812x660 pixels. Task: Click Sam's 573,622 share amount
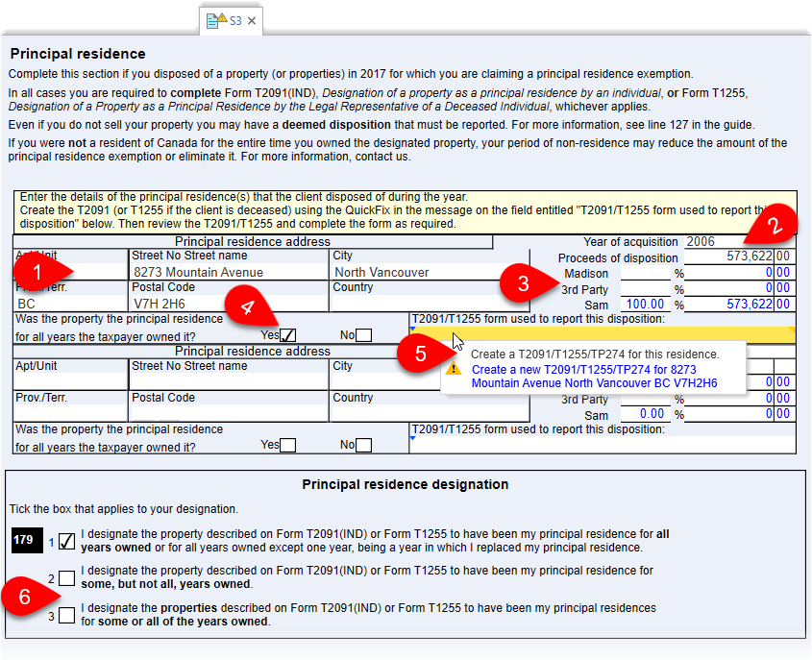point(729,304)
